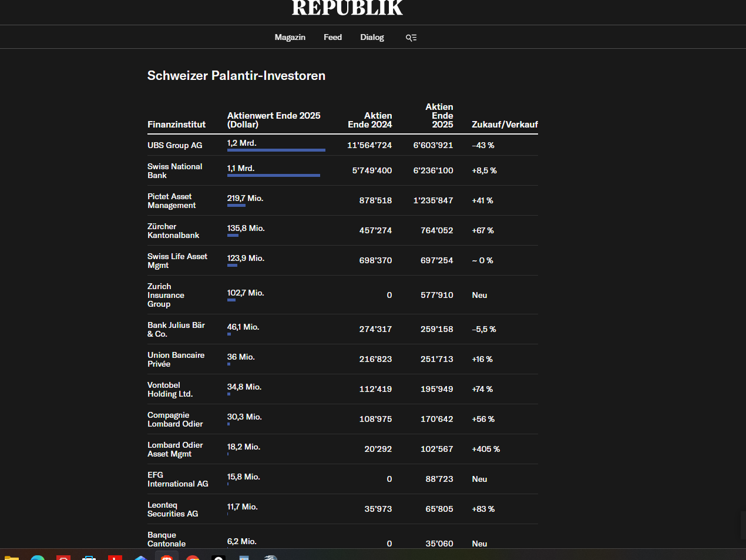Go to the Magazin section
This screenshot has height=560, width=746.
coord(290,37)
